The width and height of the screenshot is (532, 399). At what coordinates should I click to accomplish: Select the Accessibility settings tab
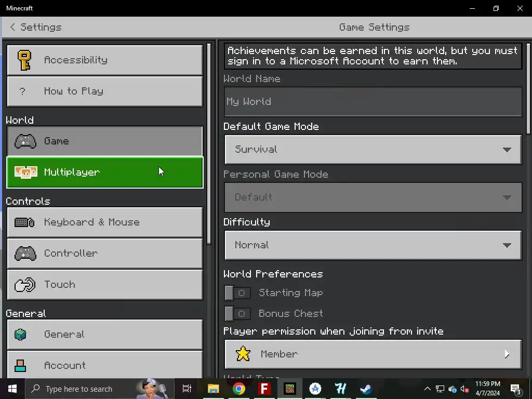pos(105,60)
